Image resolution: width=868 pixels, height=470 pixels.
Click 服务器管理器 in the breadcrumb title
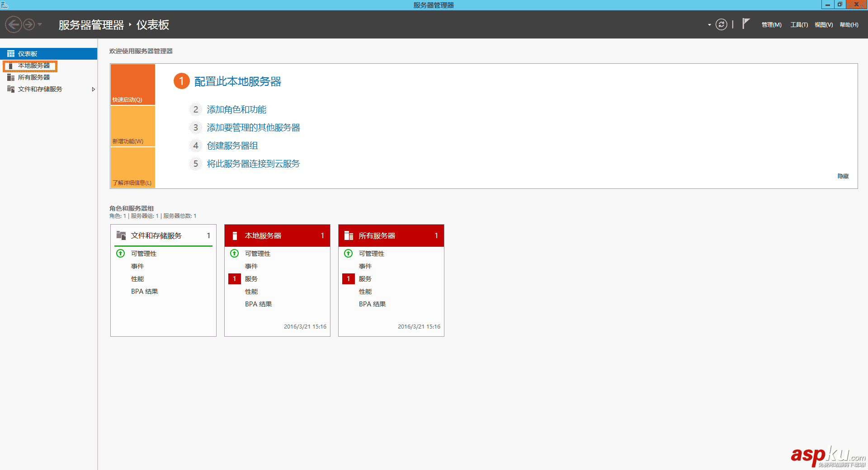pos(91,25)
